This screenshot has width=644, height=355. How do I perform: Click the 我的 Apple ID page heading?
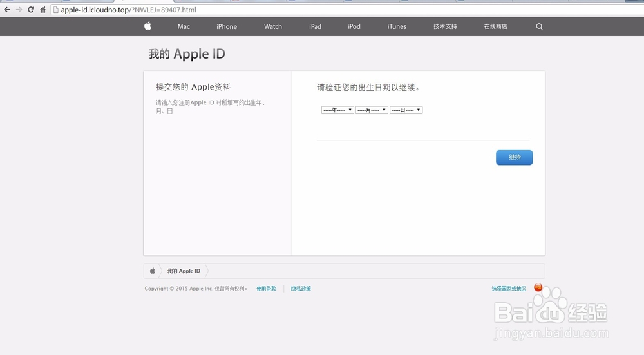coord(187,54)
